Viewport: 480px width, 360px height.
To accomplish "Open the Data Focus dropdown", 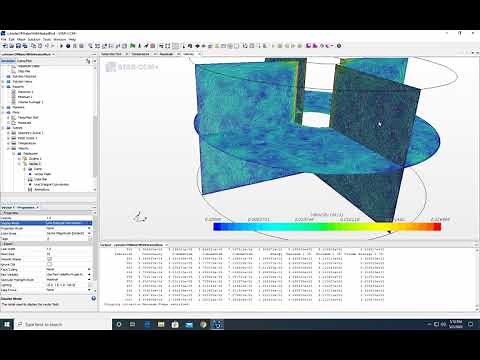I will click(89, 290).
